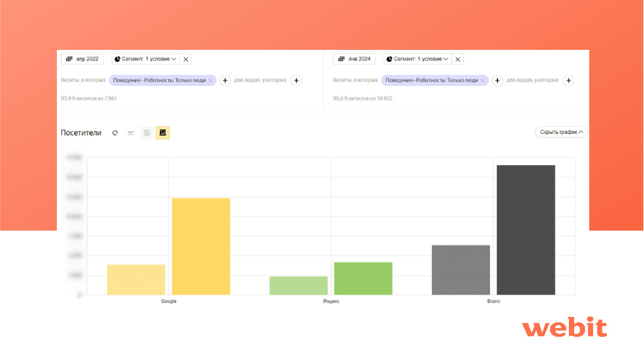The width and height of the screenshot is (644, 362).
Task: Add visit condition in left segment
Action: pyautogui.click(x=225, y=80)
